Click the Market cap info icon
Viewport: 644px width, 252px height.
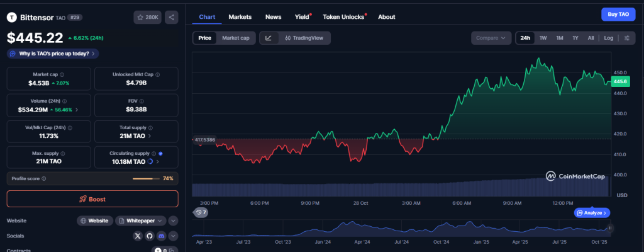click(61, 74)
